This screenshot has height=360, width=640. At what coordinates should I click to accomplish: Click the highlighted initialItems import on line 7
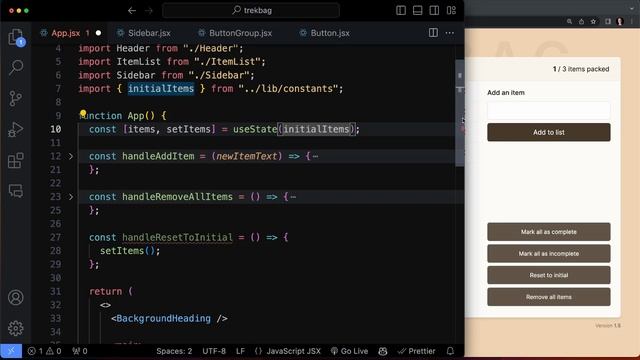point(161,89)
